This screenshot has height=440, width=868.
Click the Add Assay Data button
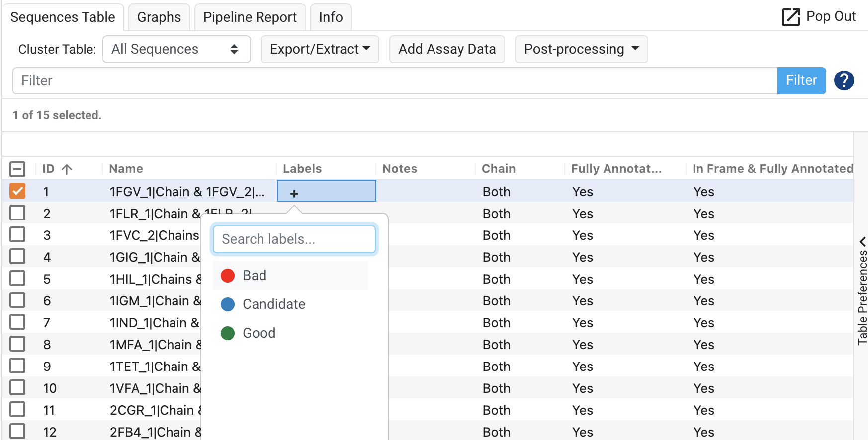[x=447, y=49]
